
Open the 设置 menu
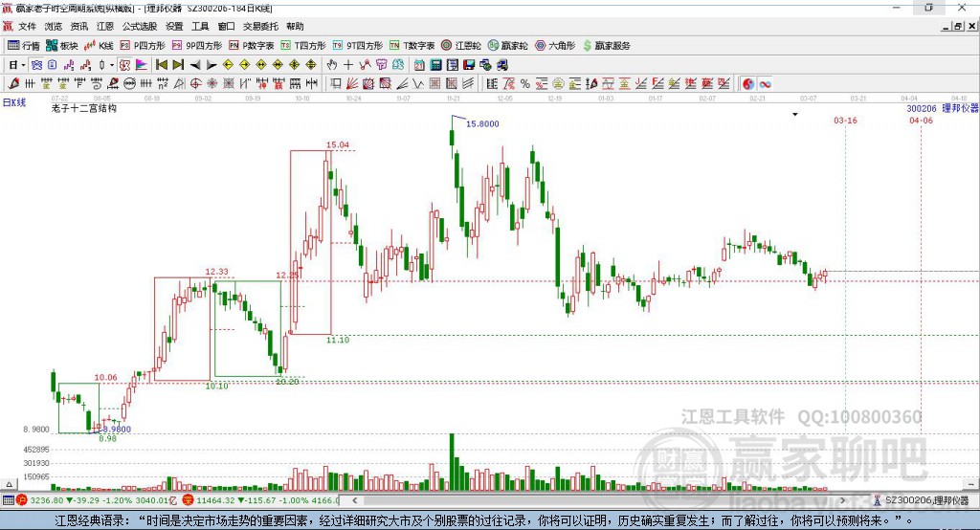(174, 26)
